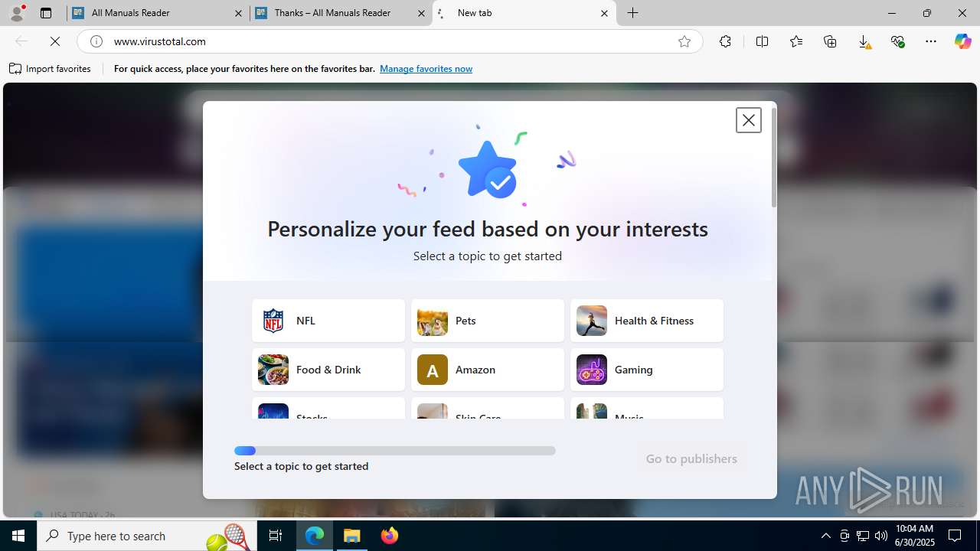Select the Food & Drink topic

click(x=328, y=370)
